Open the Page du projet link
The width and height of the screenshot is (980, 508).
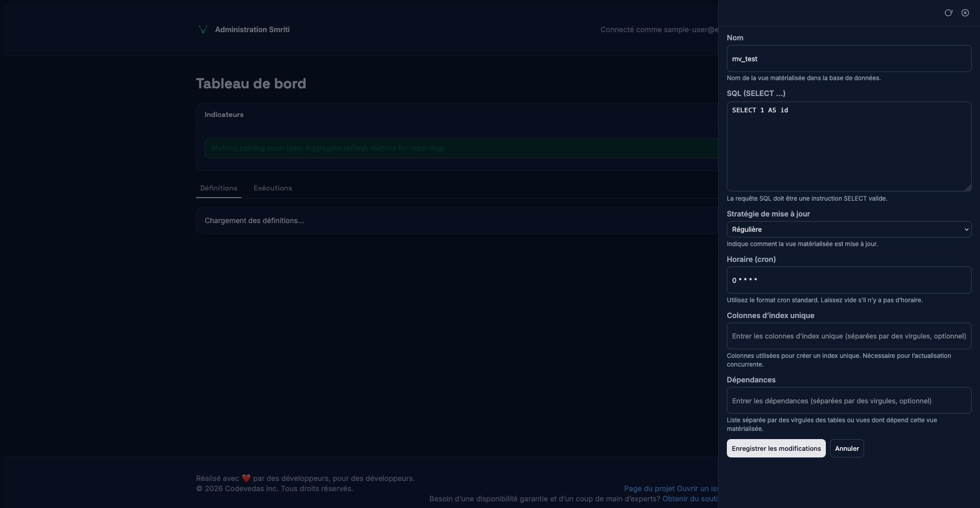(x=649, y=489)
